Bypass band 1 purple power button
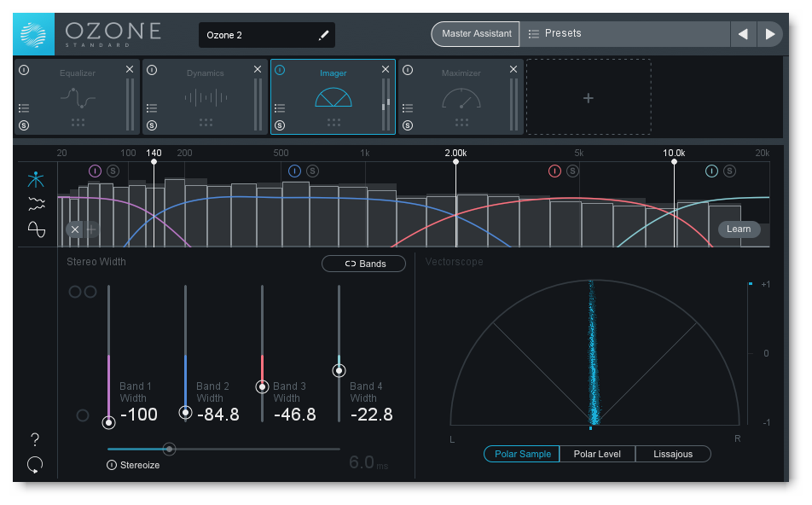The width and height of the screenshot is (812, 505). click(x=95, y=171)
